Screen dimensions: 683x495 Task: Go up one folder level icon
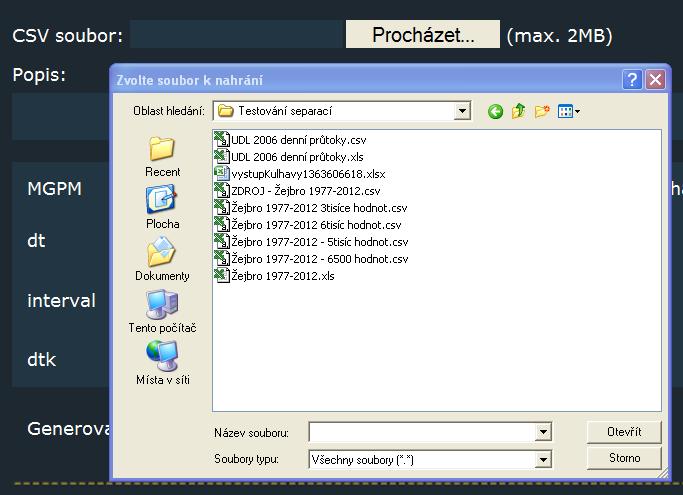click(x=518, y=112)
